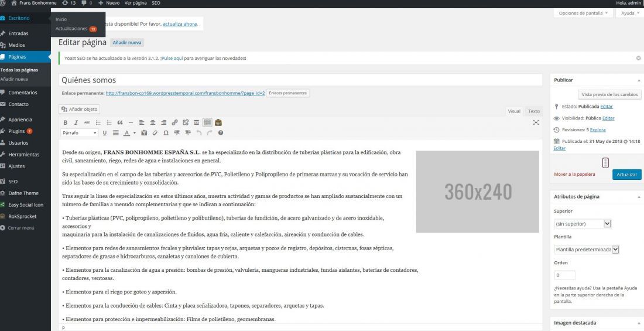
Task: Select the 360x240 placeholder image
Action: pos(477,192)
